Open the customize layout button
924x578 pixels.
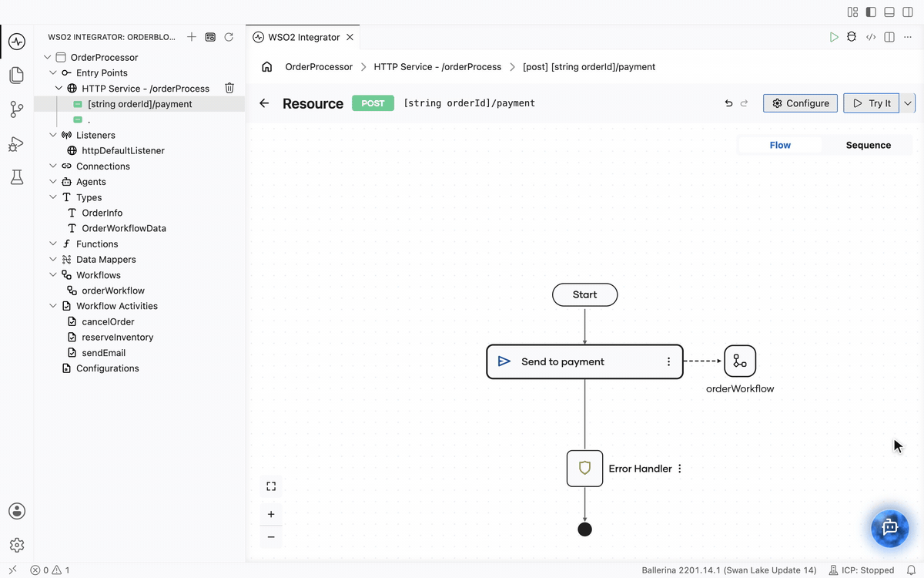852,12
